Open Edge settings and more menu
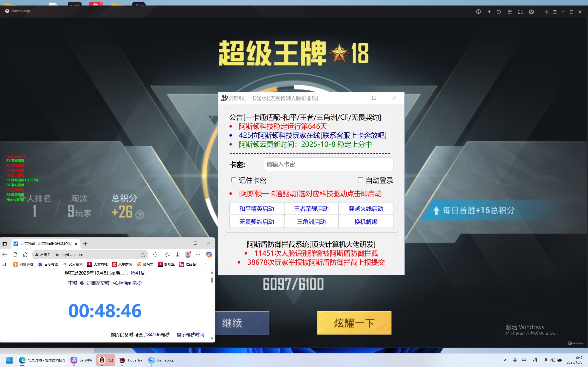588x367 pixels. coord(198,254)
